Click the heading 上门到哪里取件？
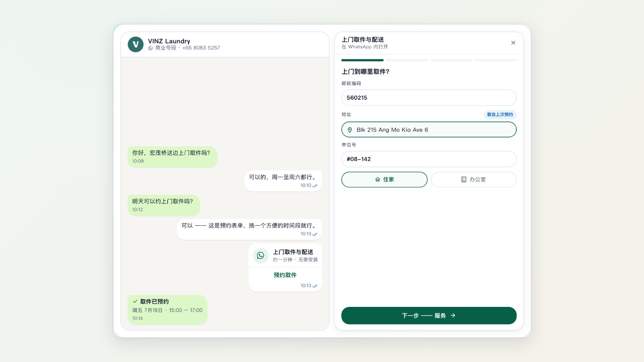The height and width of the screenshot is (362, 644). click(x=365, y=72)
